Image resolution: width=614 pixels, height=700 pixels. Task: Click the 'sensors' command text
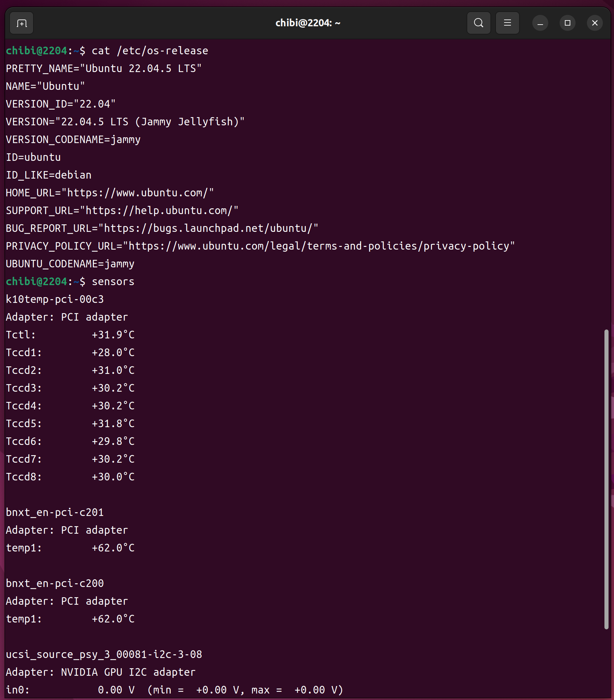point(113,282)
